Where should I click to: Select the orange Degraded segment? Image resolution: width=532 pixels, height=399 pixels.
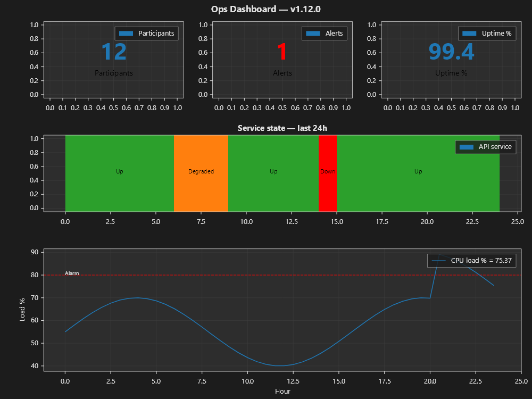click(x=201, y=173)
